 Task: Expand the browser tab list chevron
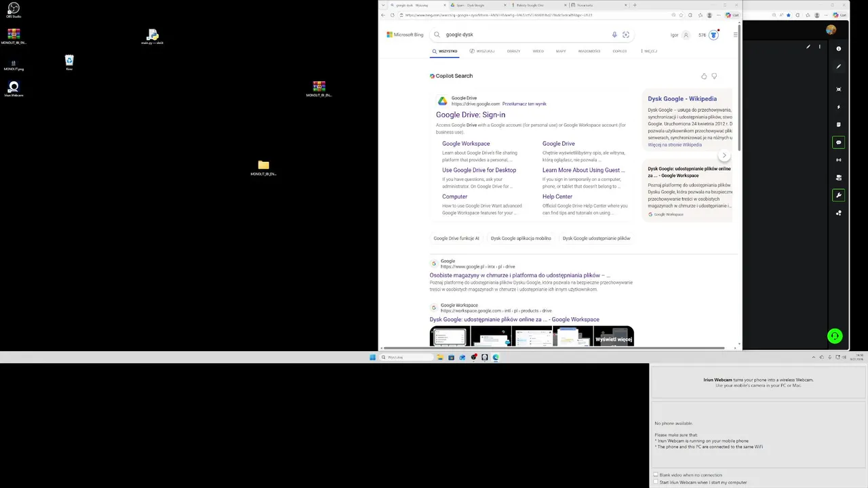[383, 5]
